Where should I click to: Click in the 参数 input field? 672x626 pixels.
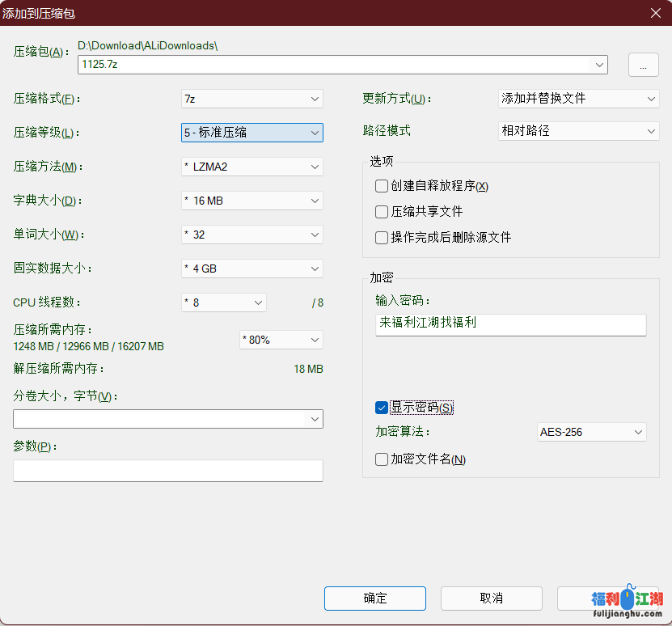point(168,471)
